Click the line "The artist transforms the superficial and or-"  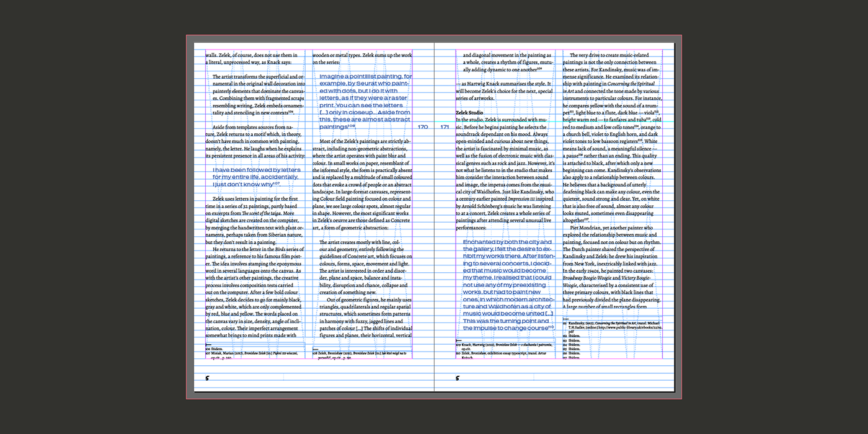point(259,77)
